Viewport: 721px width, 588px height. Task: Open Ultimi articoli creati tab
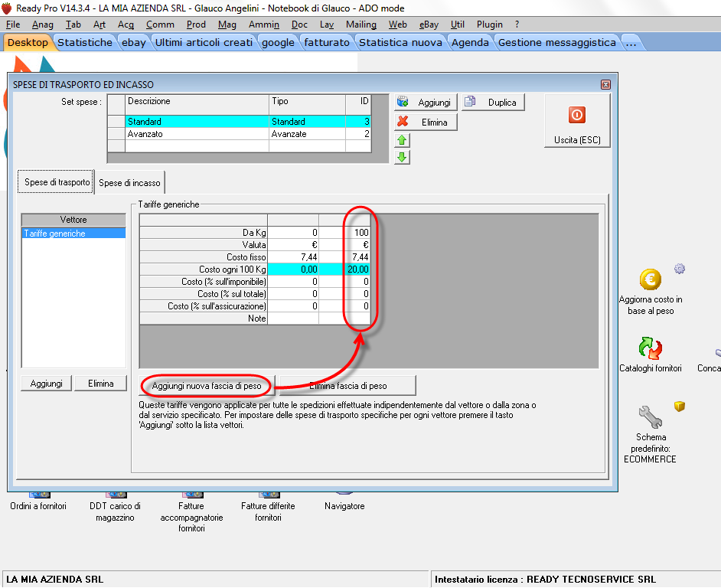pyautogui.click(x=204, y=42)
